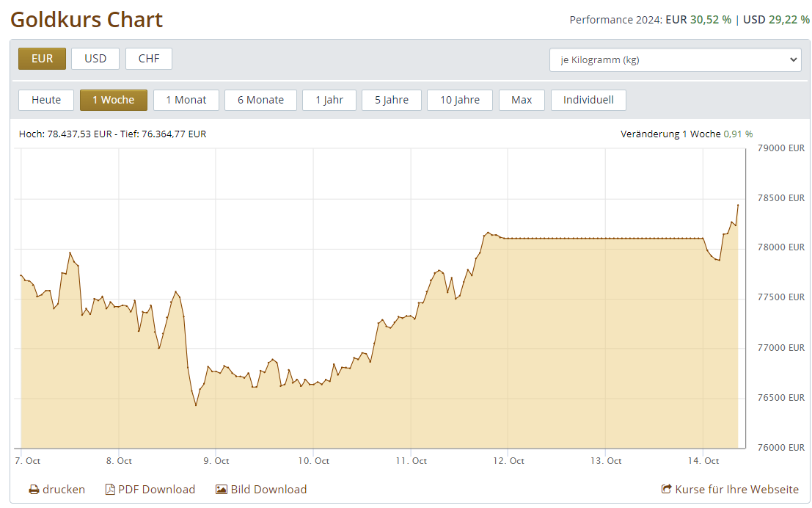This screenshot has width=812, height=508.
Task: Select the 10 Jahre time range
Action: coord(460,100)
